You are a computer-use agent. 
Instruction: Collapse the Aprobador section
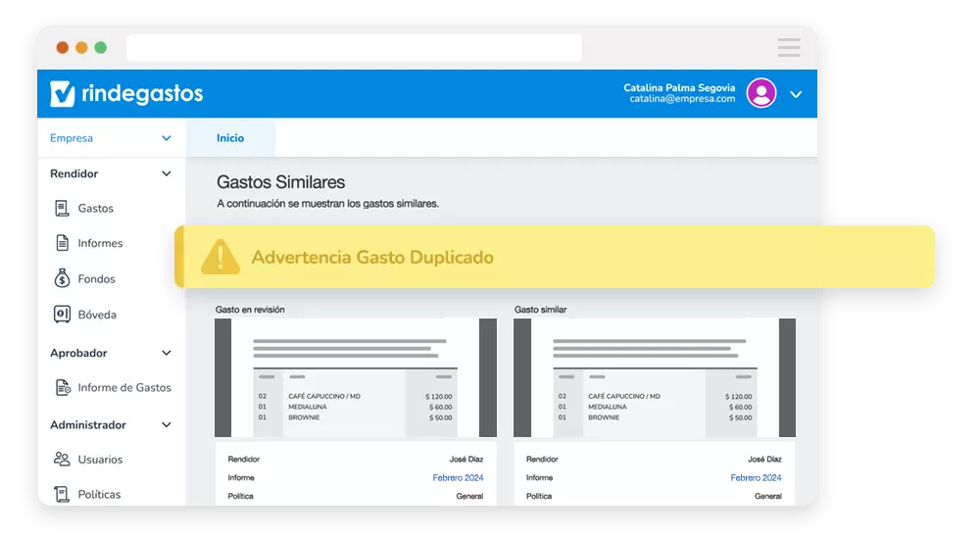pos(166,353)
